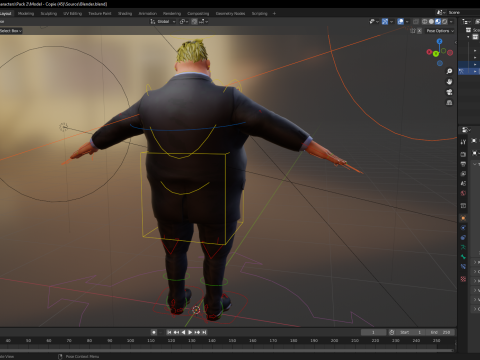Image resolution: width=480 pixels, height=360 pixels.
Task: Open Render properties tab icon
Action: coord(463,154)
